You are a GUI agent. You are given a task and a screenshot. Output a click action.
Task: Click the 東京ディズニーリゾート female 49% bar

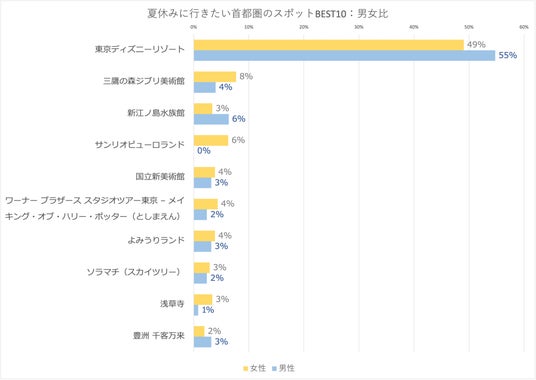pyautogui.click(x=329, y=45)
